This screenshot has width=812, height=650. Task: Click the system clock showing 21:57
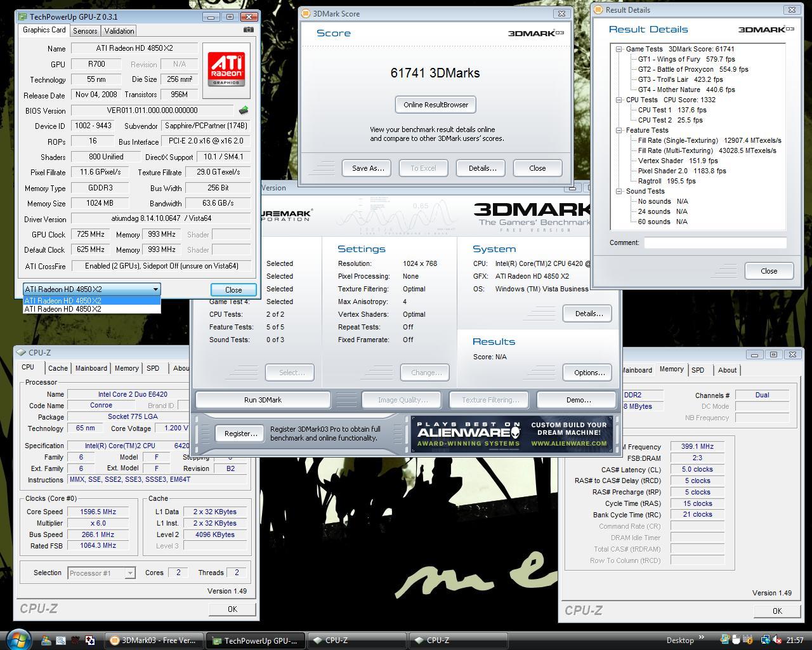pos(794,640)
